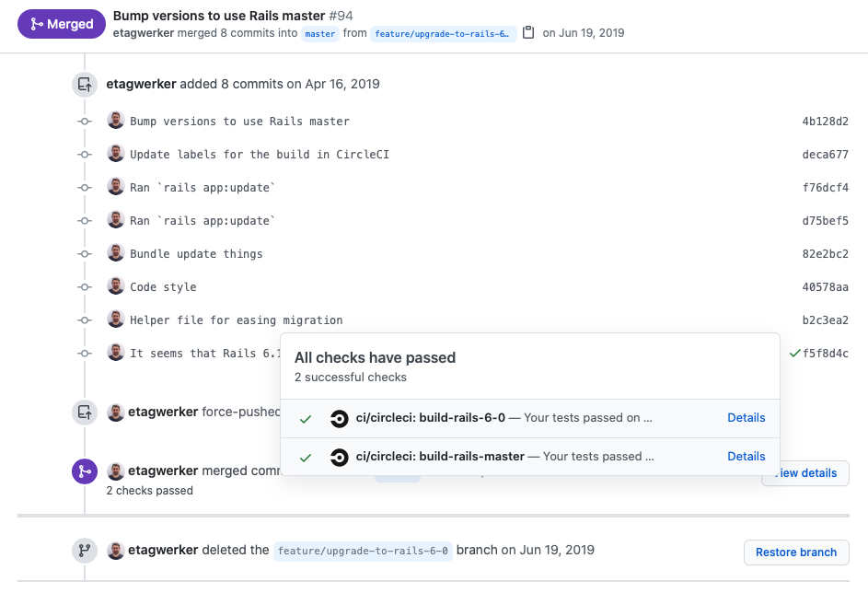
Task: Click the timeline commit node beside 'Code style'
Action: pyautogui.click(x=84, y=286)
